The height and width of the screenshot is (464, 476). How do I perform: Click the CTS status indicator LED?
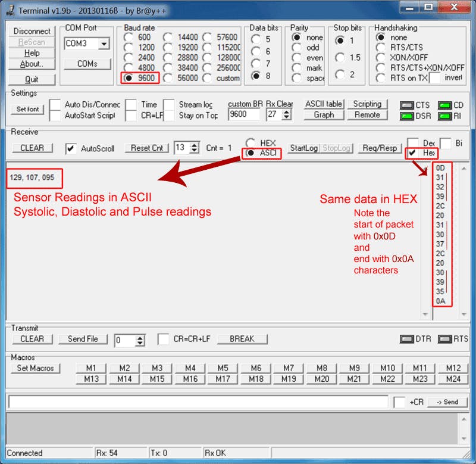[x=407, y=105]
